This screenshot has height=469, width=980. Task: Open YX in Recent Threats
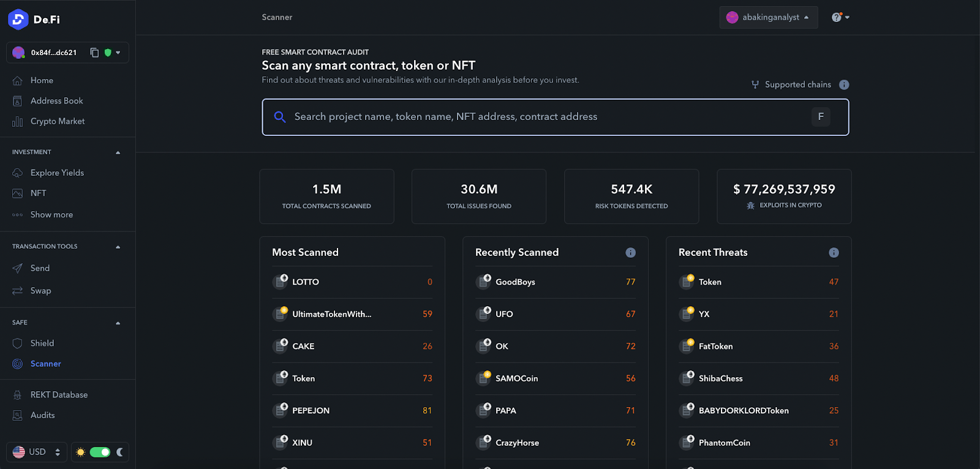(x=759, y=314)
